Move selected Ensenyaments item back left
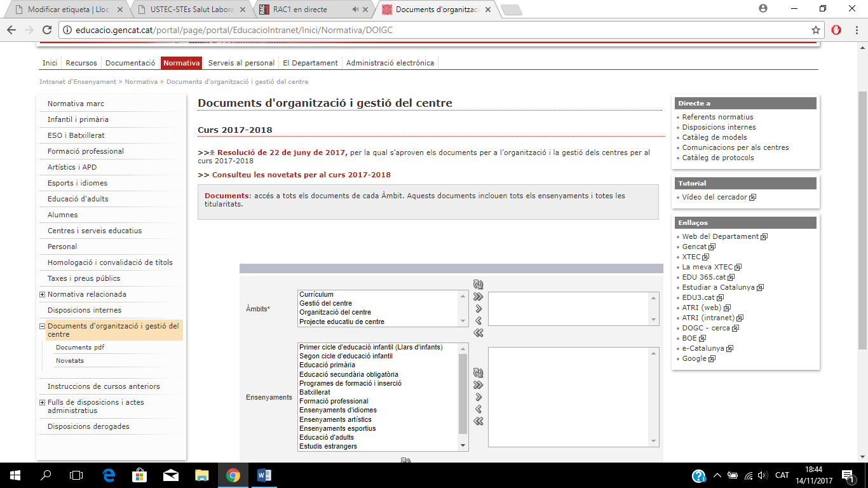This screenshot has width=868, height=488. click(x=478, y=409)
